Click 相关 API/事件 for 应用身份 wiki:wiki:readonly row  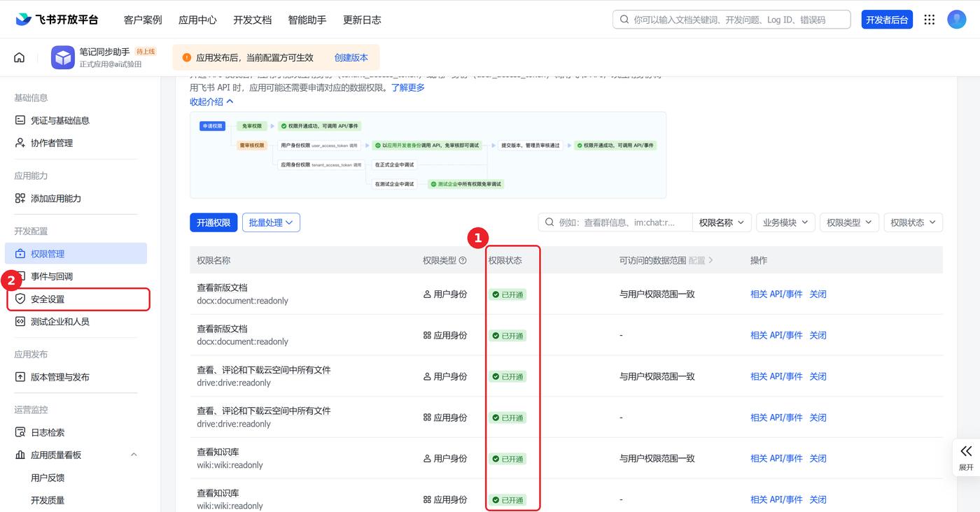[x=776, y=499]
